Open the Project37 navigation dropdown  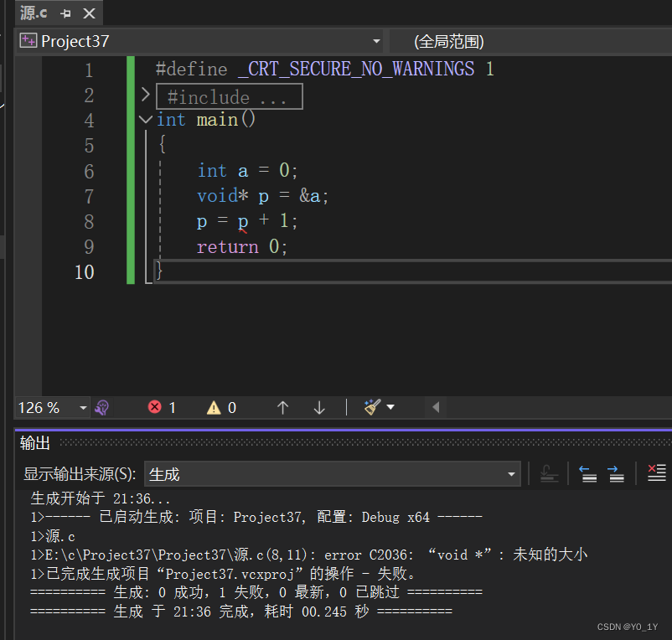pos(376,40)
